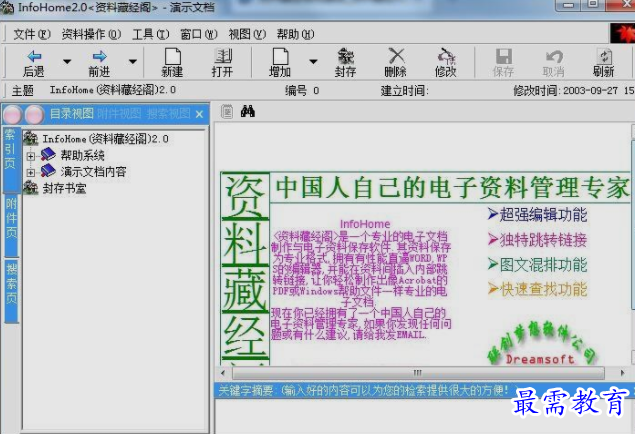Select 演示文档内容 in the tree
The image size is (635, 434).
pyautogui.click(x=94, y=172)
